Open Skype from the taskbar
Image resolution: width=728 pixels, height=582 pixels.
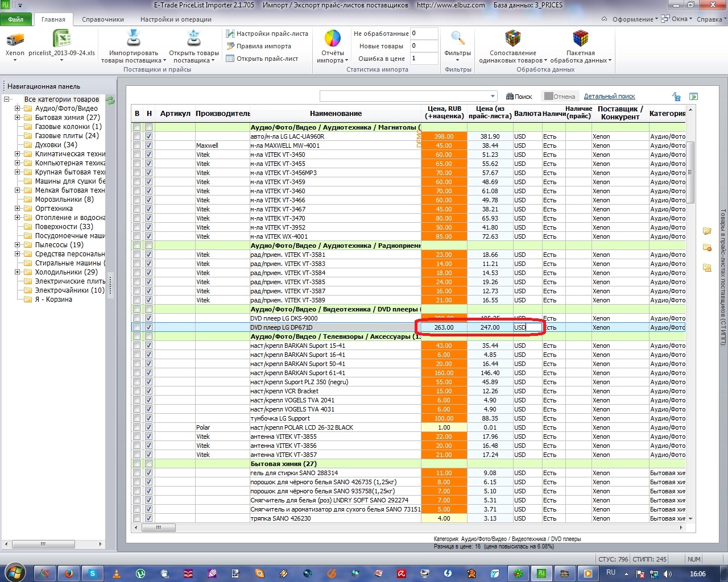pyautogui.click(x=92, y=573)
